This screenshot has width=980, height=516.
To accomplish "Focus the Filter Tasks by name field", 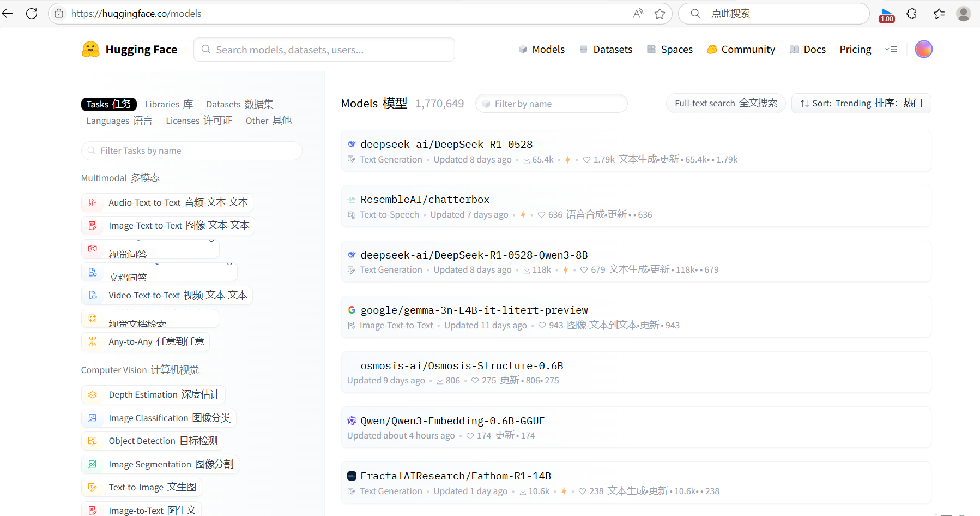I will click(192, 151).
